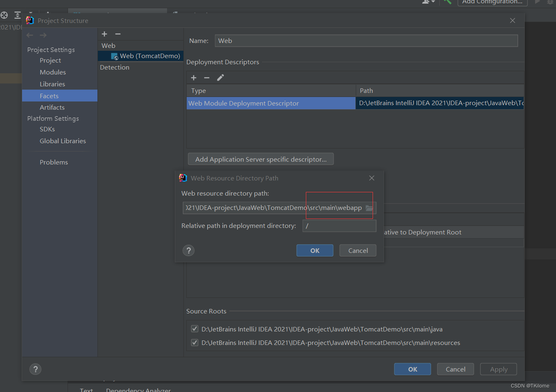
Task: Close the Project Structure dialog
Action: click(513, 20)
